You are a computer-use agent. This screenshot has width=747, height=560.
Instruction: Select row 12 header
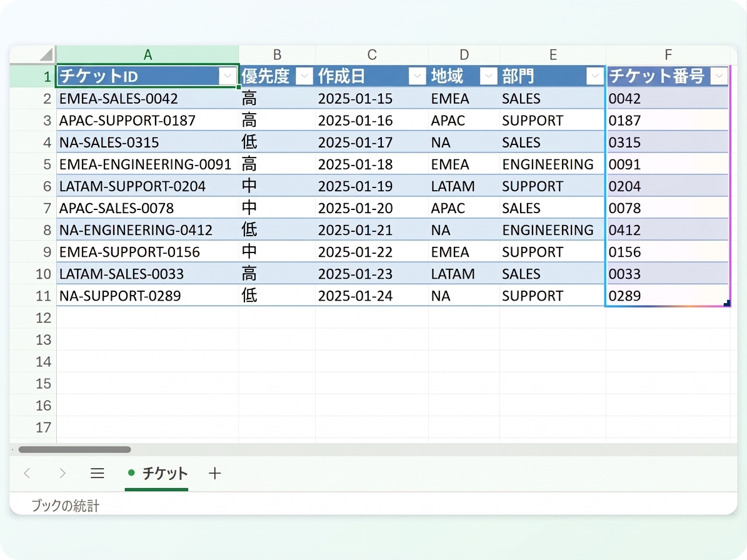(x=33, y=317)
